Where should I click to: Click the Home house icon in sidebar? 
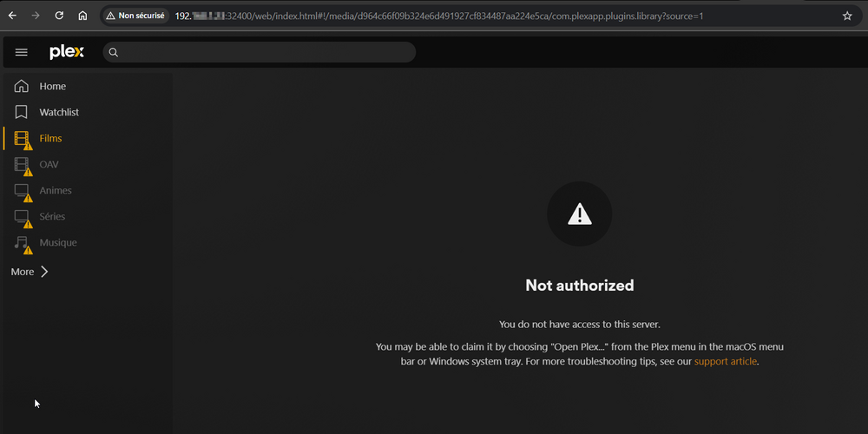point(21,86)
